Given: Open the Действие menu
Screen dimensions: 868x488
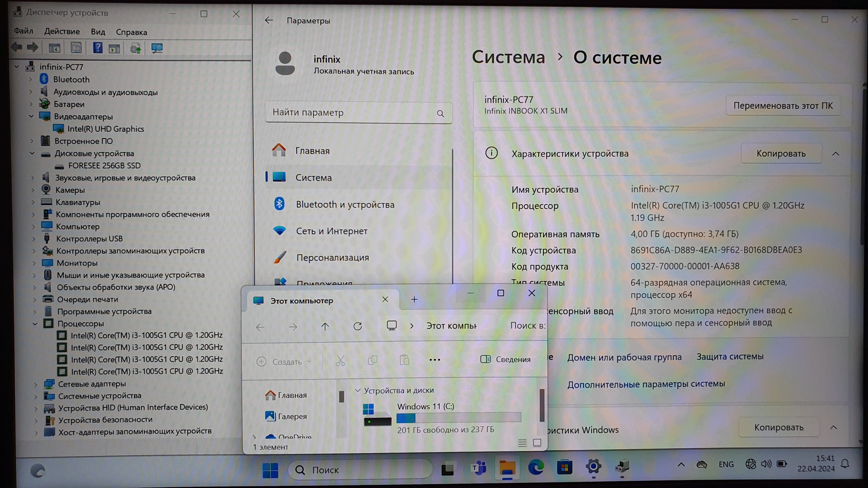Looking at the screenshot, I should [62, 31].
